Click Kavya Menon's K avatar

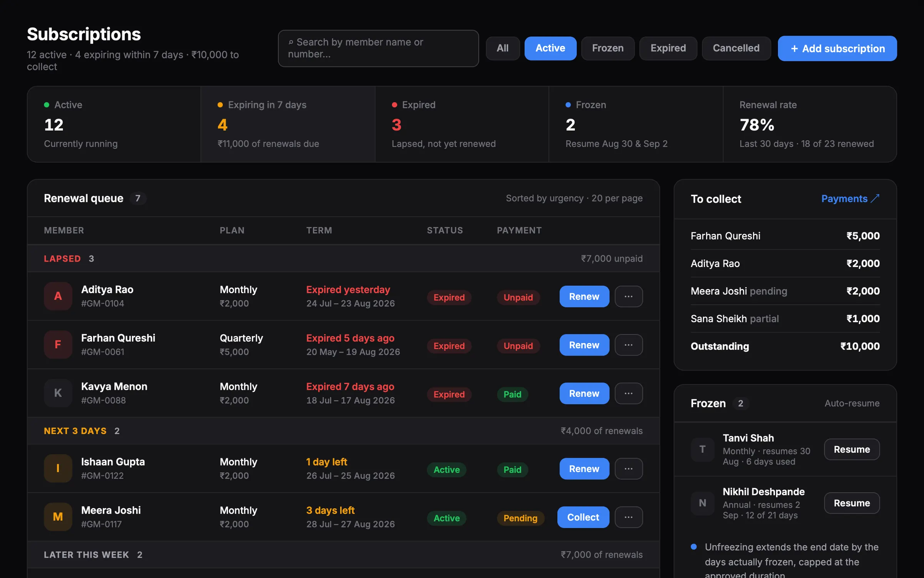pos(58,393)
